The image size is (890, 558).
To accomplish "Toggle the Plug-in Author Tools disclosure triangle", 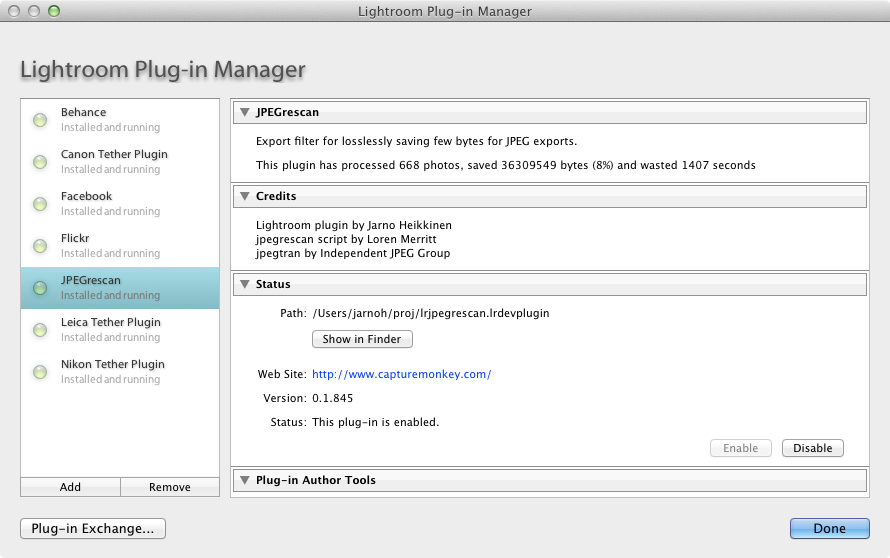I will (245, 480).
